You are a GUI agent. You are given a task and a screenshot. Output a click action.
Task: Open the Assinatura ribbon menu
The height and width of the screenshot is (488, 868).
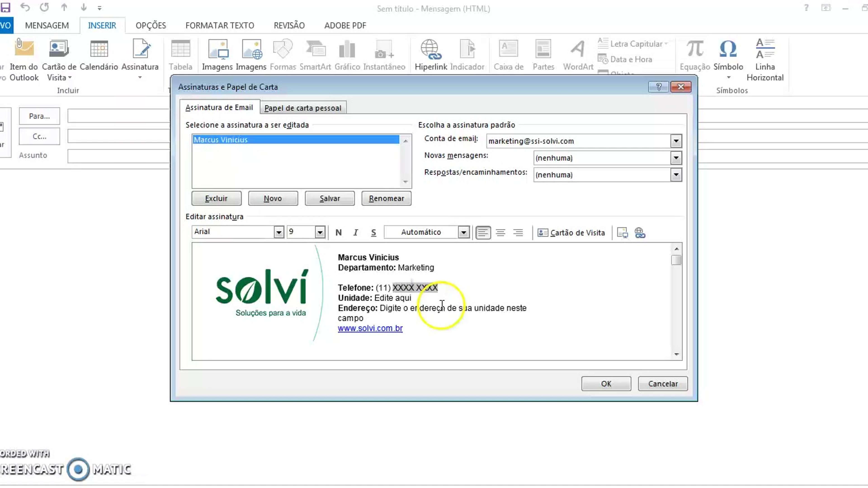click(140, 60)
